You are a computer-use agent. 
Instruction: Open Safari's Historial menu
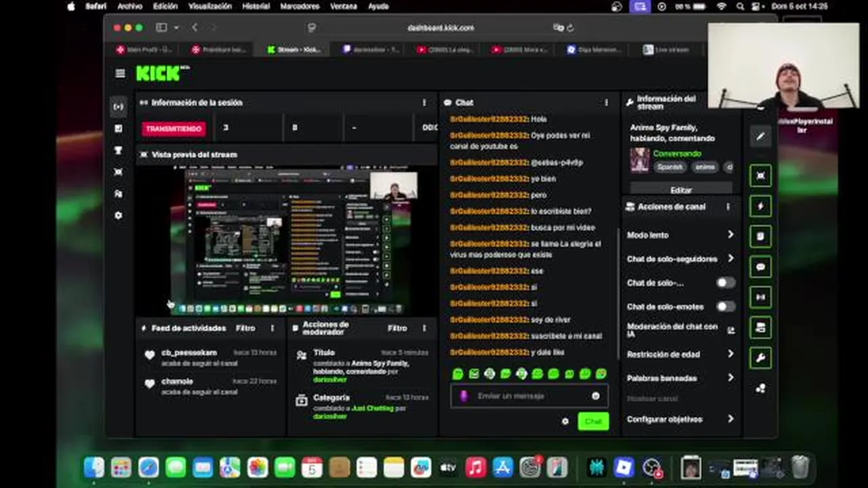coord(256,6)
